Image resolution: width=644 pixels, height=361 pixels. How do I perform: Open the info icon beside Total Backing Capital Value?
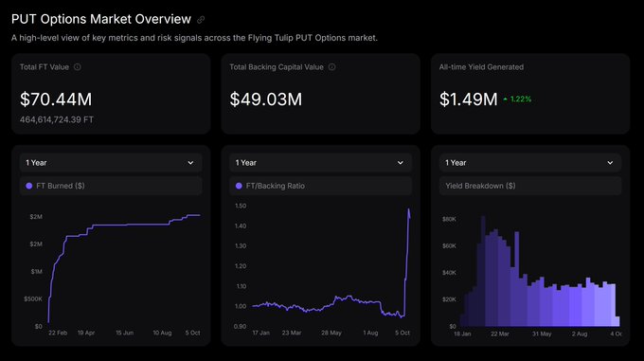pyautogui.click(x=331, y=67)
